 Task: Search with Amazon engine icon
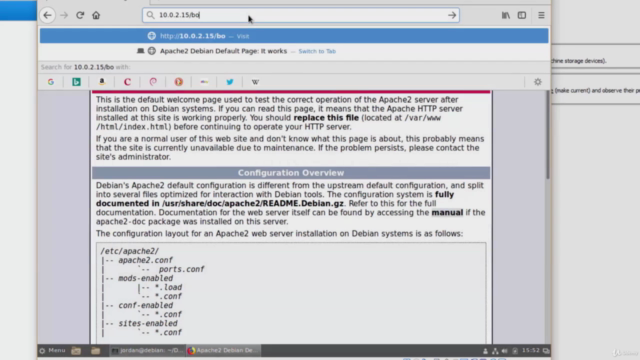click(102, 82)
